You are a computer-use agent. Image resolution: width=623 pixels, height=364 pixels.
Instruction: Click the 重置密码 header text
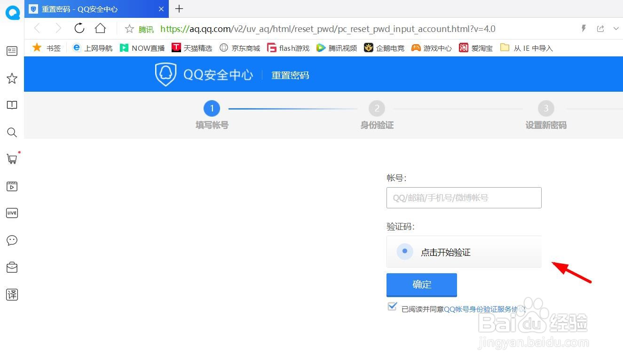(x=290, y=75)
